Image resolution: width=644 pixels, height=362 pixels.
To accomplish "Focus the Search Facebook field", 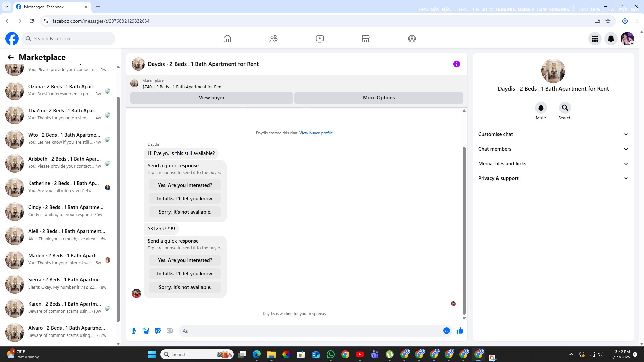I will [68, 39].
